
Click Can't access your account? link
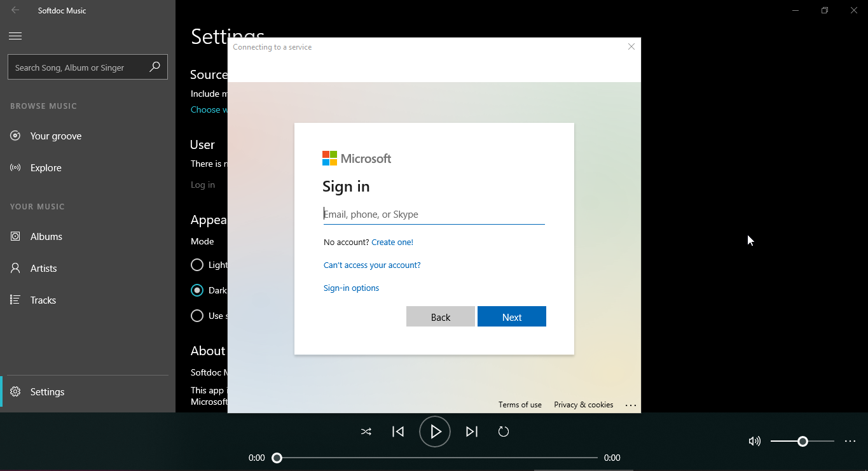372,265
